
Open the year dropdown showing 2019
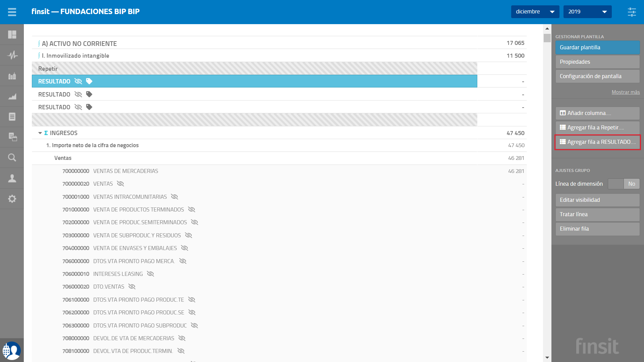click(587, 12)
